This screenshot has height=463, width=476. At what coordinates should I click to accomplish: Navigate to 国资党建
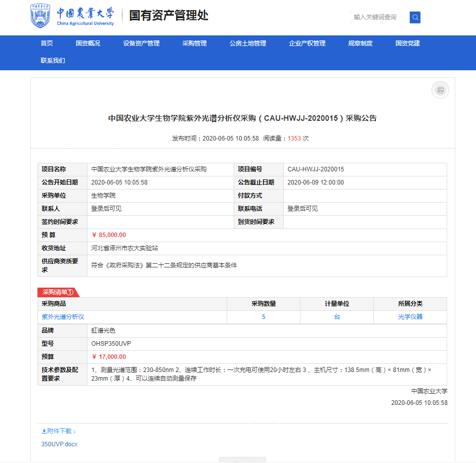tap(407, 43)
